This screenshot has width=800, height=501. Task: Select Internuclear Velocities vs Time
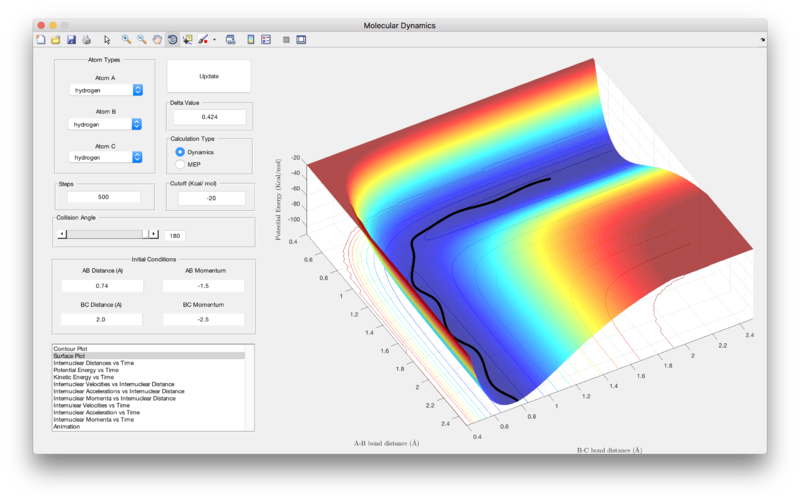click(x=148, y=405)
